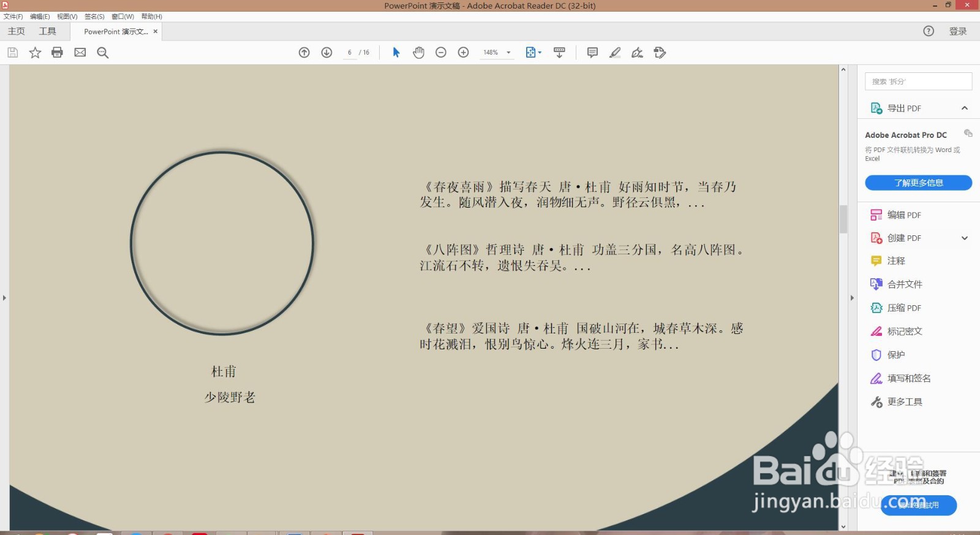Collapse the 导出 PDF section chevron
The width and height of the screenshot is (980, 535).
(965, 108)
